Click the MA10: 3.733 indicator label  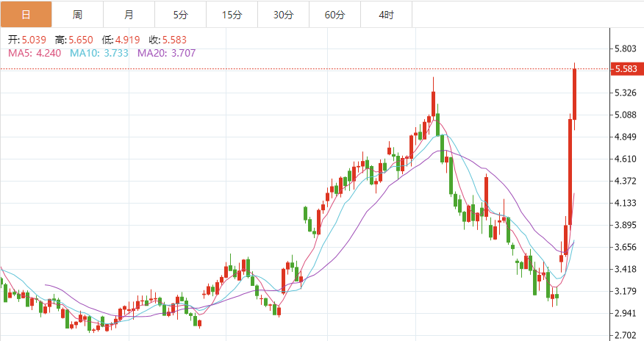pos(99,52)
